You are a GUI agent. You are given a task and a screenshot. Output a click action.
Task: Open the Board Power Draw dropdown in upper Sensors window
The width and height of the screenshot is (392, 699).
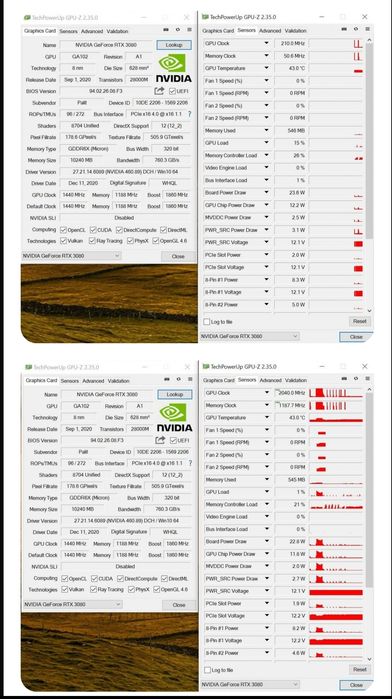click(267, 193)
